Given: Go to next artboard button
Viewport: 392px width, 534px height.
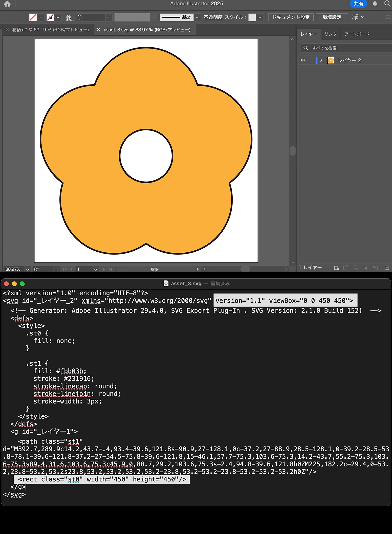Looking at the screenshot, I should (x=104, y=269).
